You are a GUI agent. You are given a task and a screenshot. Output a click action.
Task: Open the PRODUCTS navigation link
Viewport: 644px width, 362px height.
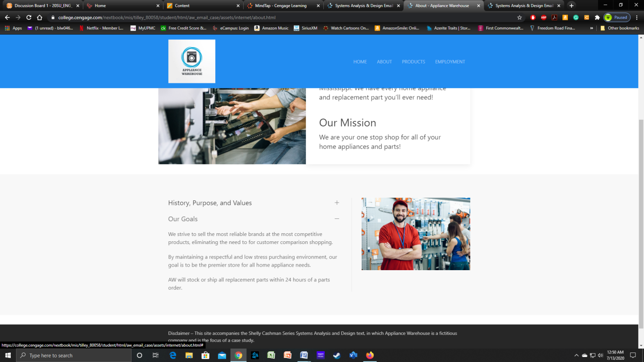(x=413, y=62)
